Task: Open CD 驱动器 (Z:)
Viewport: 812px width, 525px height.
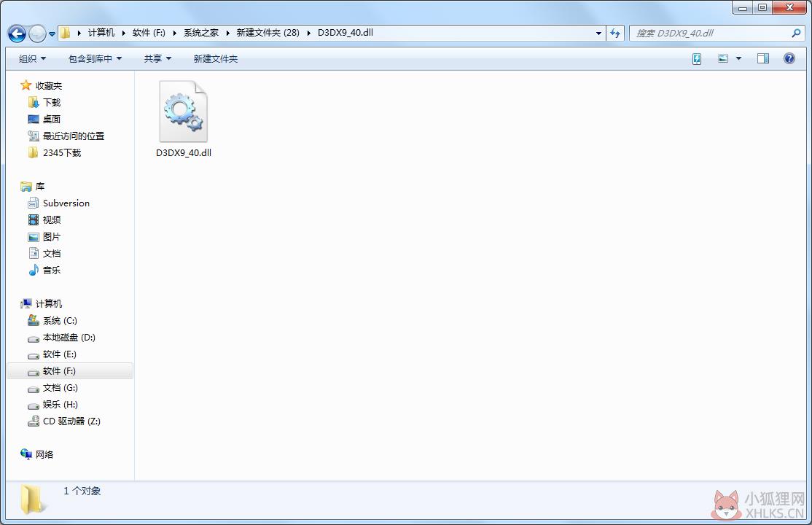Action: coord(71,421)
